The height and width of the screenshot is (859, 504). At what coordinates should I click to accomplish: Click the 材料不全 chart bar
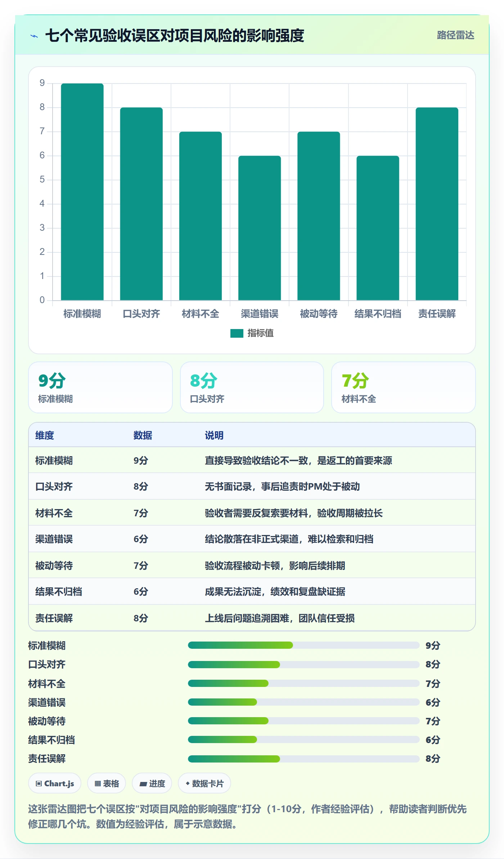coord(201,216)
